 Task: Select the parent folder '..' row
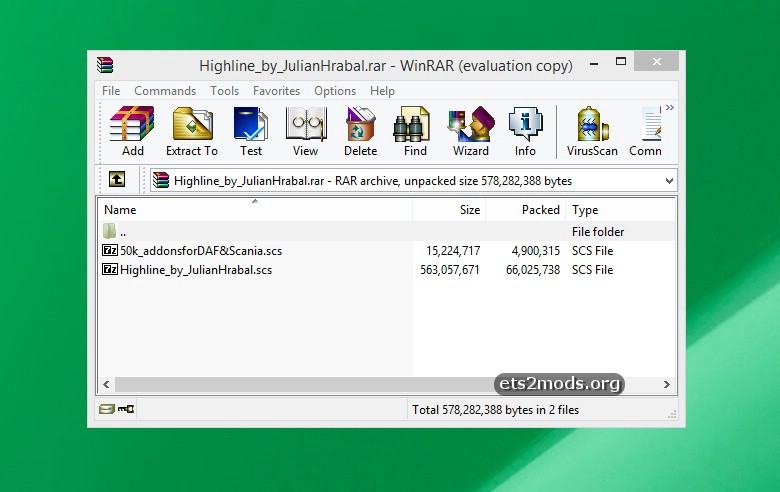[x=387, y=231]
